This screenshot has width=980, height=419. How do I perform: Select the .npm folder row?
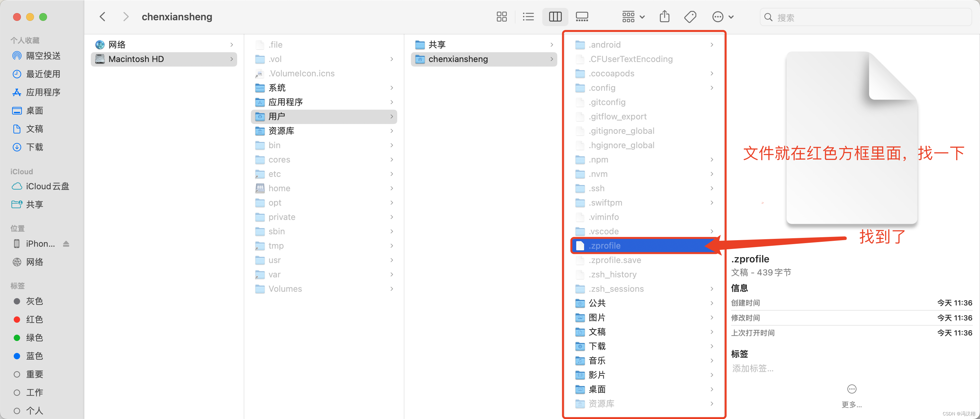click(645, 160)
